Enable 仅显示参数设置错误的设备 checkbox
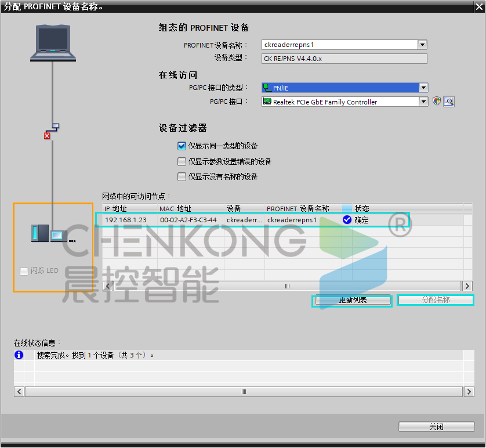 (182, 161)
